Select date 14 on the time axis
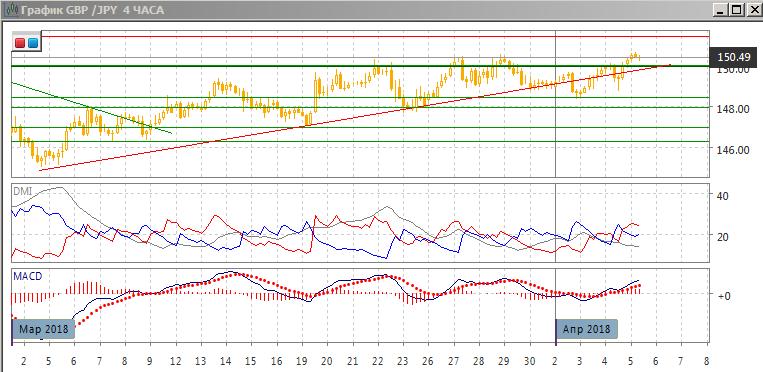Screen dimensions: 763x372 [225, 362]
